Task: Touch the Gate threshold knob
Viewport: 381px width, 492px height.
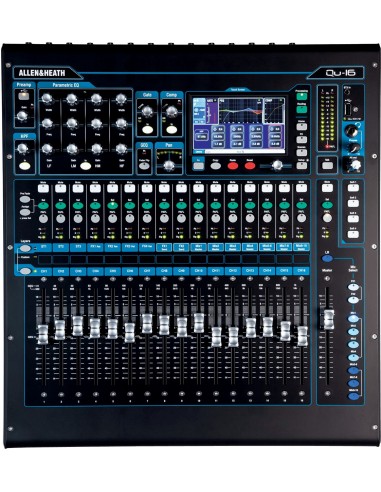Action: pos(147,111)
